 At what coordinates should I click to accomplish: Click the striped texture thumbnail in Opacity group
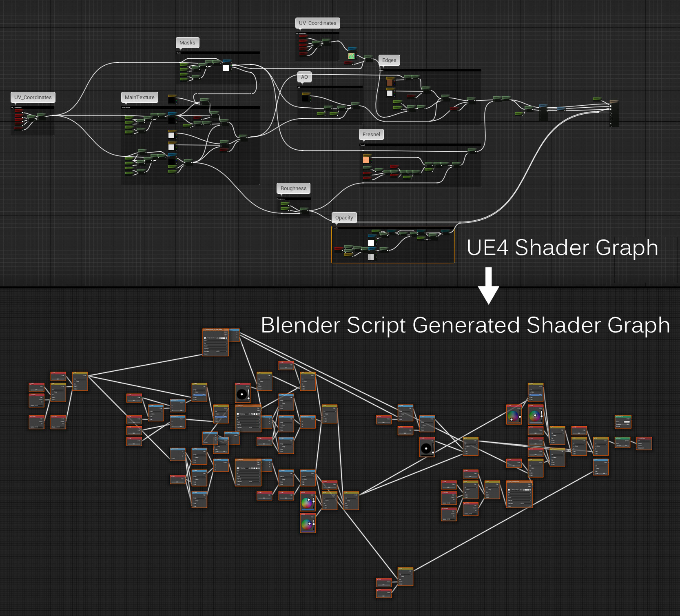tap(371, 257)
